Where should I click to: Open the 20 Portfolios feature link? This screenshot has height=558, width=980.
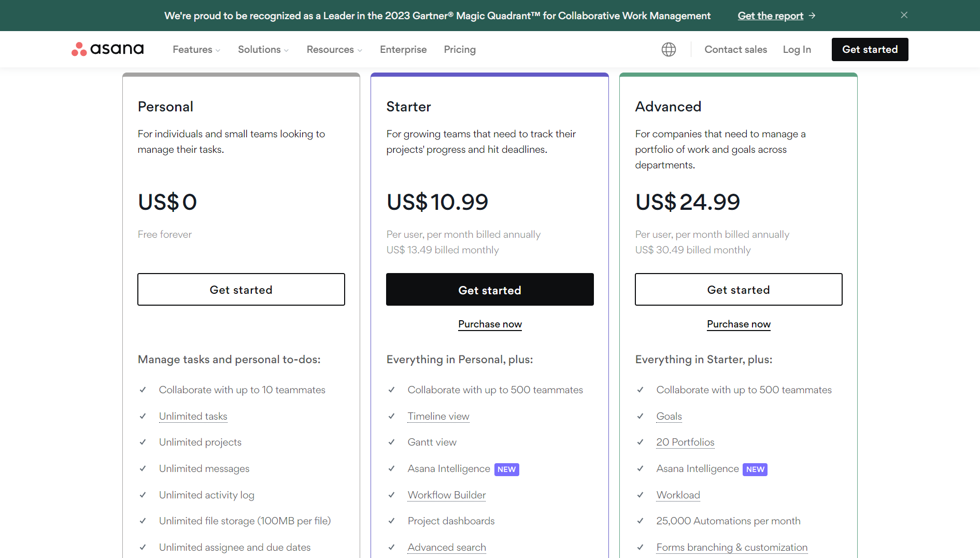tap(685, 442)
